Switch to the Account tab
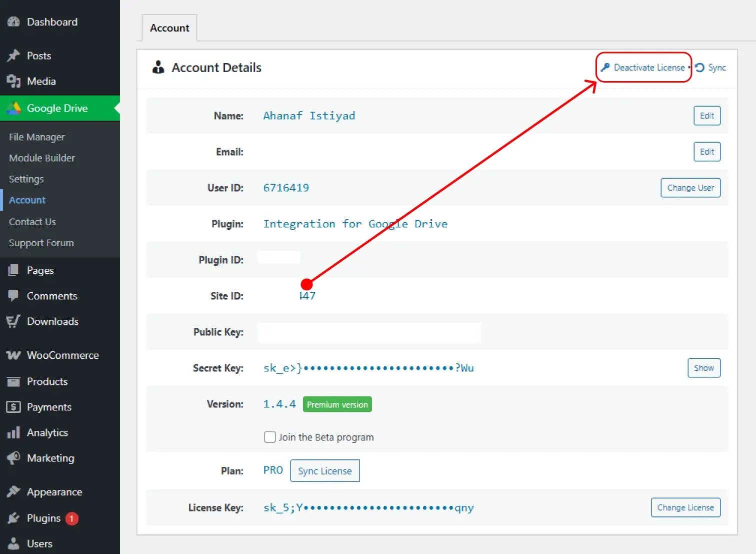Image resolution: width=756 pixels, height=554 pixels. click(169, 28)
